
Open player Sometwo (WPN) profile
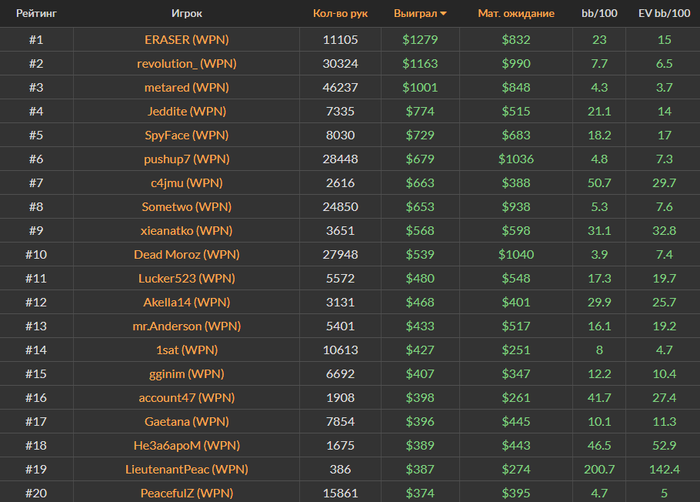(x=187, y=207)
